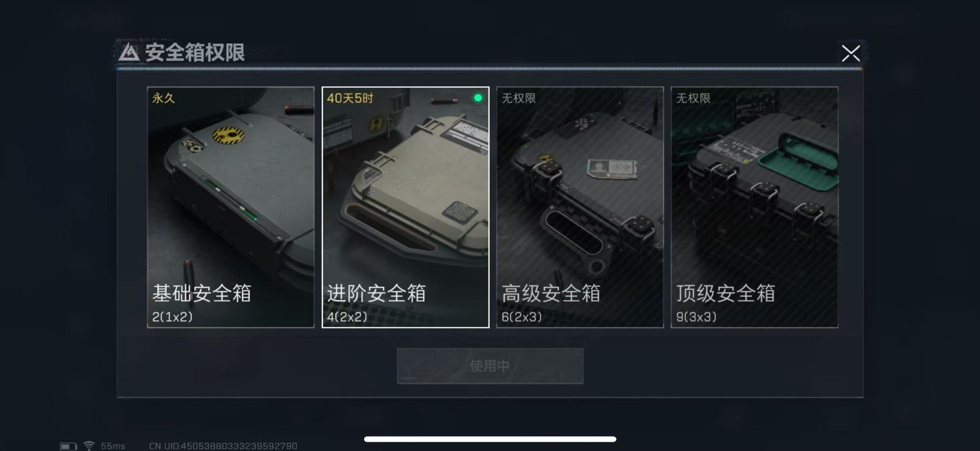Screen dimensions: 980x451
Task: Click the triangle logo beside 安全箱权限
Action: tap(129, 52)
